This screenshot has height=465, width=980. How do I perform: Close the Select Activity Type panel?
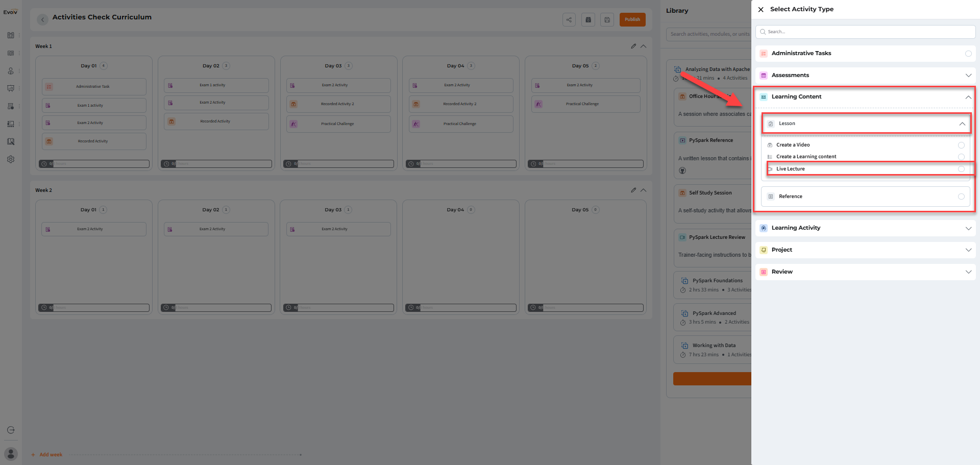[761, 9]
